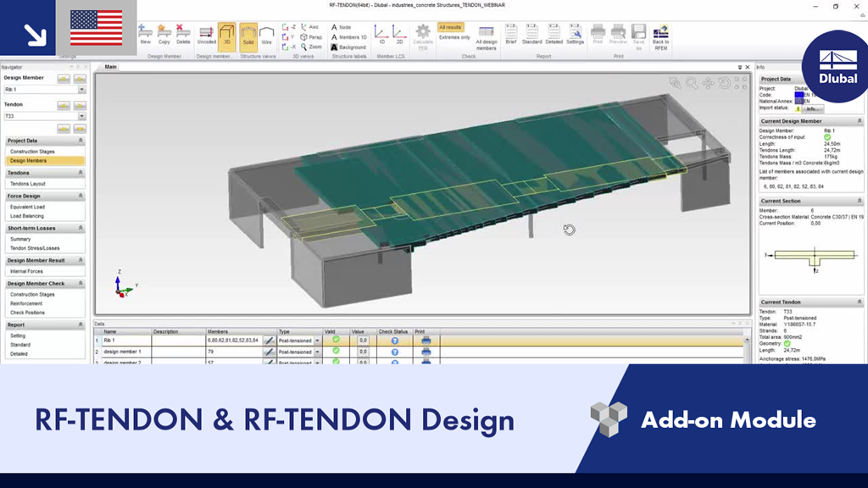Select Design Members in the navigator
This screenshot has width=868, height=488.
click(45, 160)
